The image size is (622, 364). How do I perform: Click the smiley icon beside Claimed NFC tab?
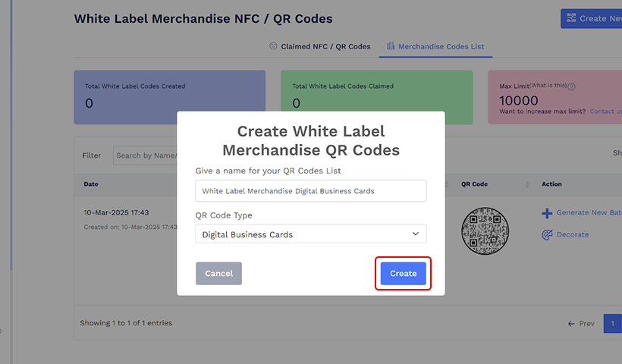(273, 46)
